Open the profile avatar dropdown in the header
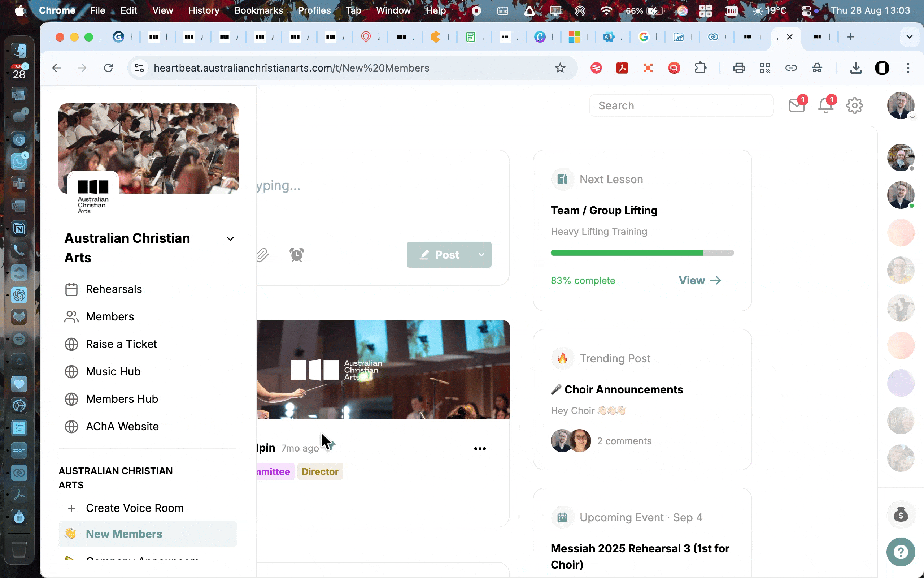Viewport: 924px width, 578px height. pos(901,105)
